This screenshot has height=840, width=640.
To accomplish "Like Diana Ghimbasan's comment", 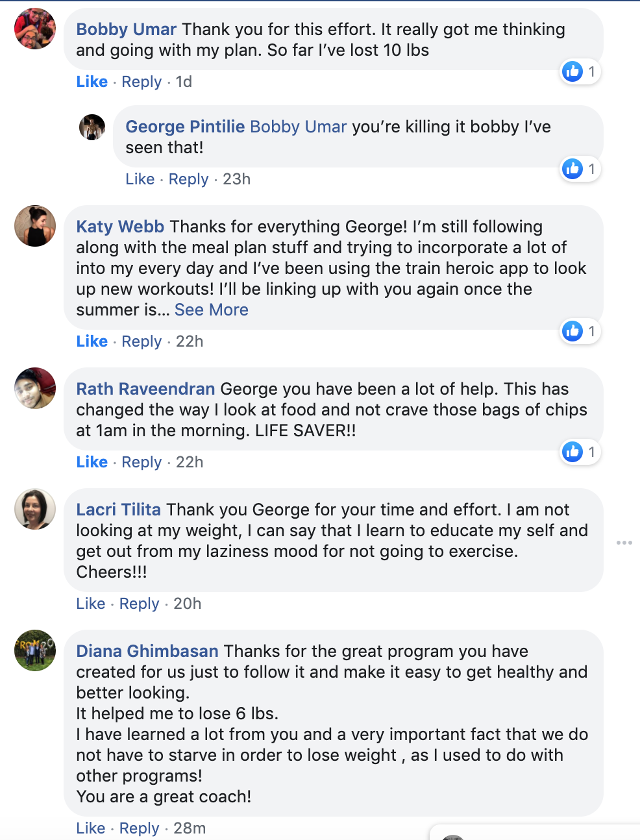I will point(90,828).
